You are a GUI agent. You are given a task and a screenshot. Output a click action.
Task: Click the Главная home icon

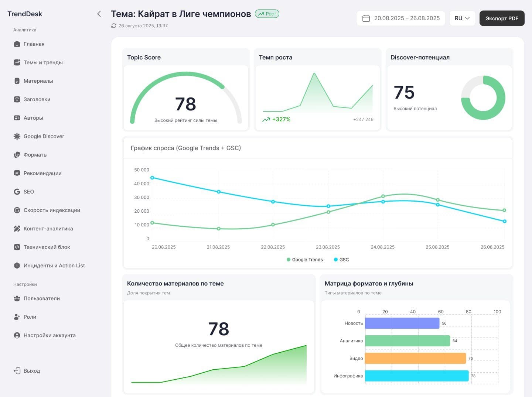17,44
